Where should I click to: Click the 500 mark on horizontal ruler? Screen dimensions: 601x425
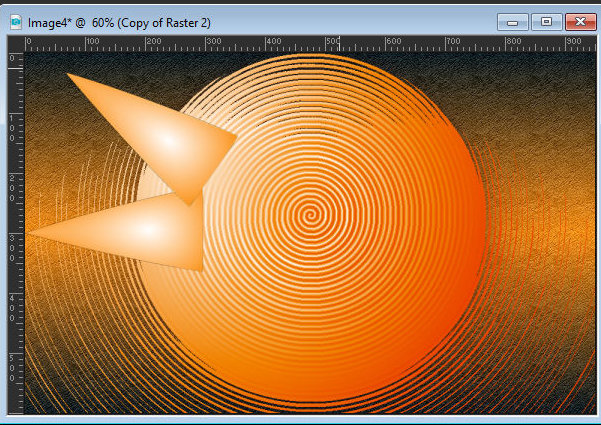[x=333, y=43]
